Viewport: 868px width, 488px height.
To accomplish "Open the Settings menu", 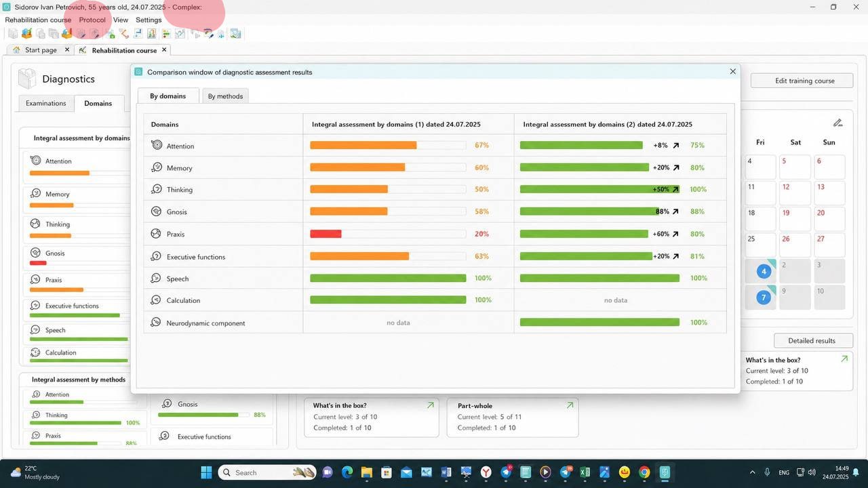I will click(149, 20).
